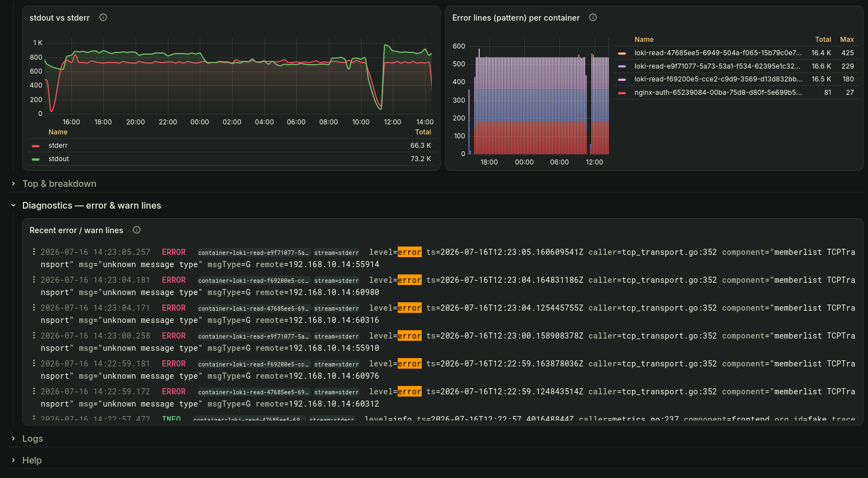Open log row menu for 14:22:59.172 entry
This screenshot has width=868, height=478.
(34, 391)
